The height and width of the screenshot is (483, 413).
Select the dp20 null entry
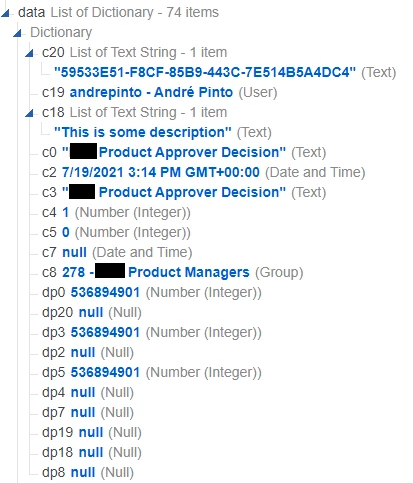92,312
